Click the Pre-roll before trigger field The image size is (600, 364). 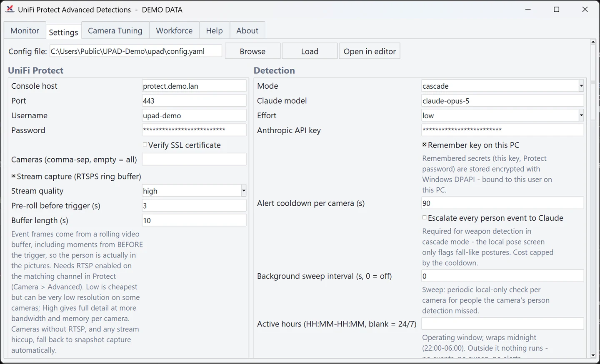194,205
